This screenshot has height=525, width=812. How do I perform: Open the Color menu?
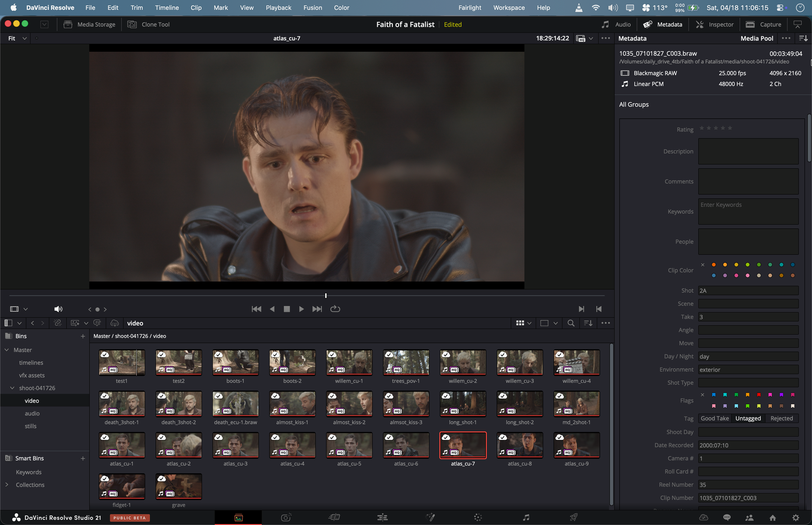(x=341, y=7)
